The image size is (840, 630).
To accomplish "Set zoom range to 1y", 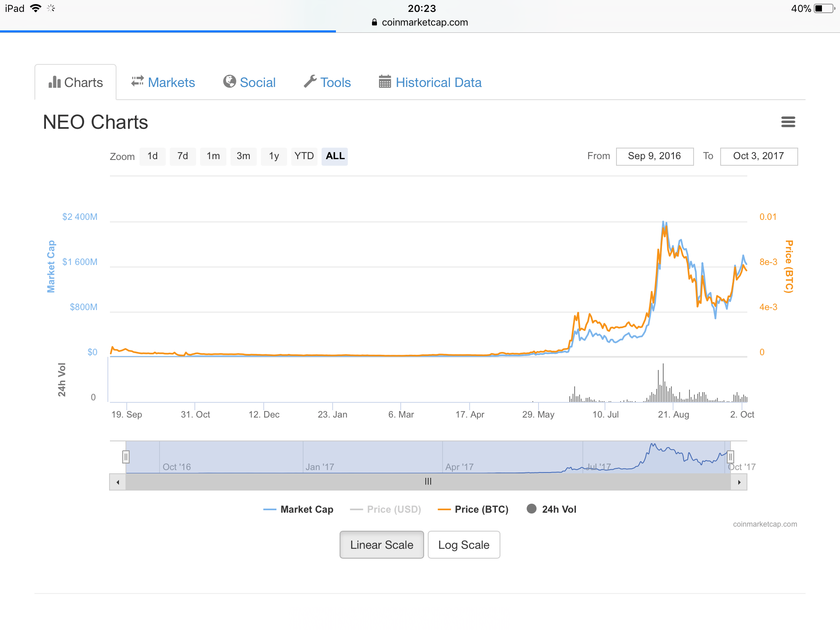I will tap(274, 156).
